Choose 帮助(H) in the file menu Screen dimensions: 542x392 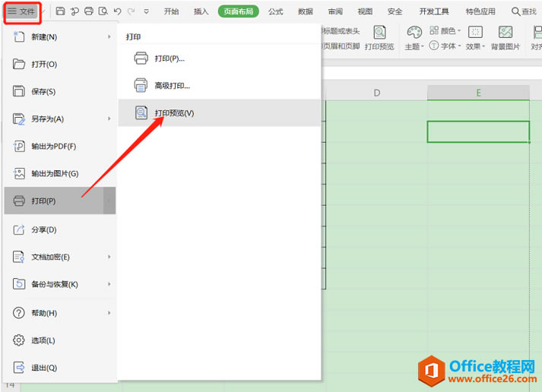(60, 313)
